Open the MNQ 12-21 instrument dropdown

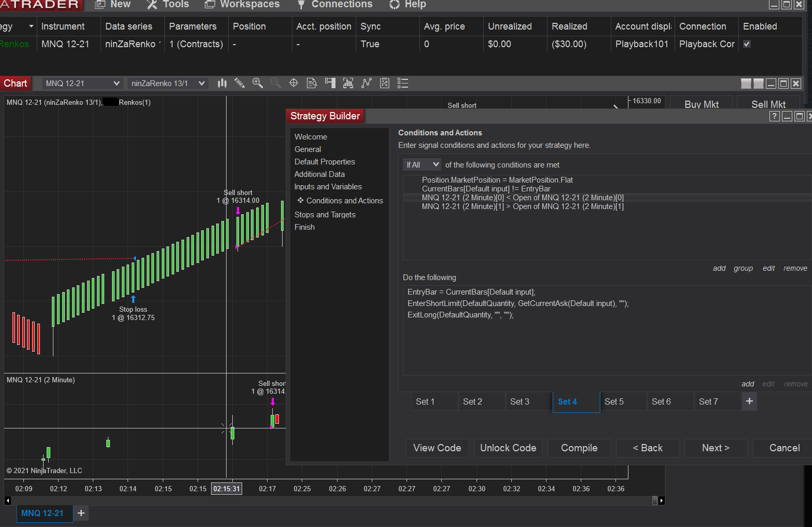coord(82,84)
